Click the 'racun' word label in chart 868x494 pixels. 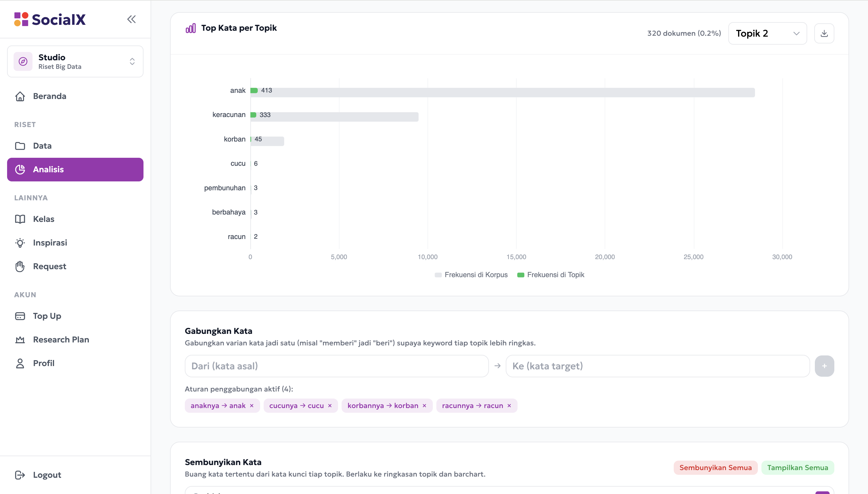point(236,237)
